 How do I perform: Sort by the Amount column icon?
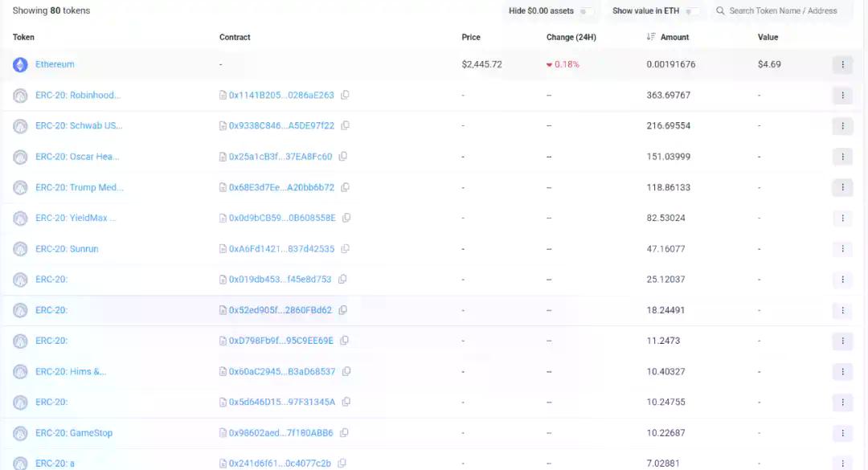click(x=651, y=36)
